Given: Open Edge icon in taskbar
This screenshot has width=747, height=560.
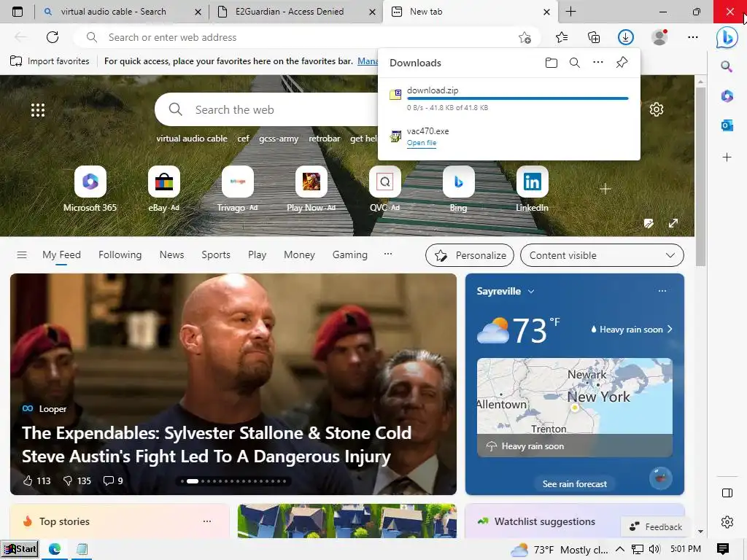Looking at the screenshot, I should (55, 549).
